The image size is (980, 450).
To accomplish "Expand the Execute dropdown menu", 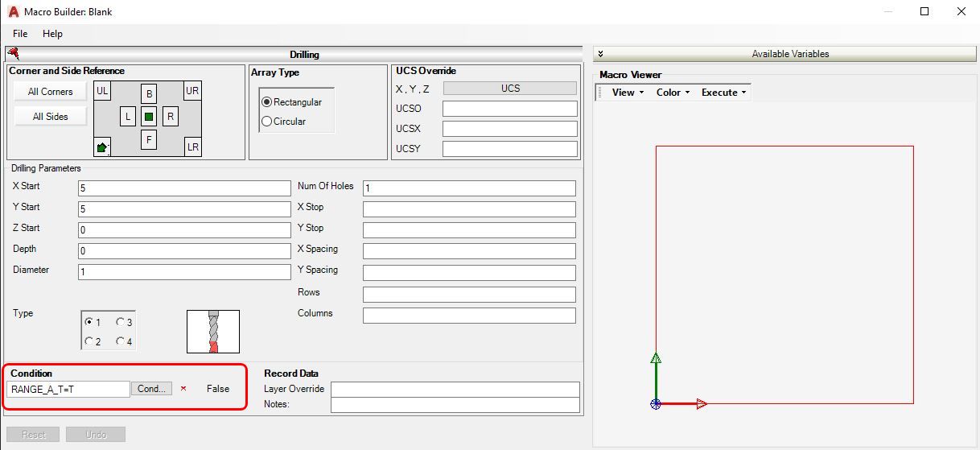I will [x=723, y=93].
